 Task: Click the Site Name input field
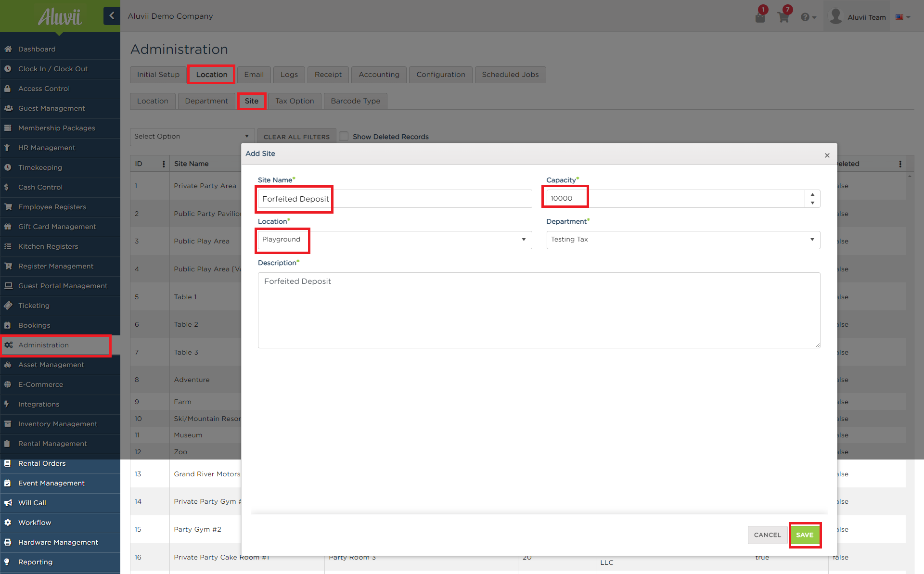coord(395,199)
